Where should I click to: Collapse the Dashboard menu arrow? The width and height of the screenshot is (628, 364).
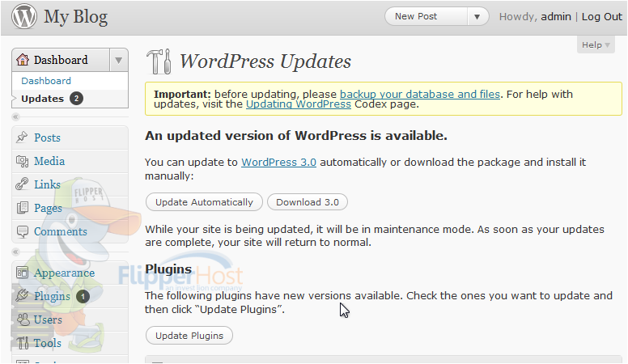[118, 60]
